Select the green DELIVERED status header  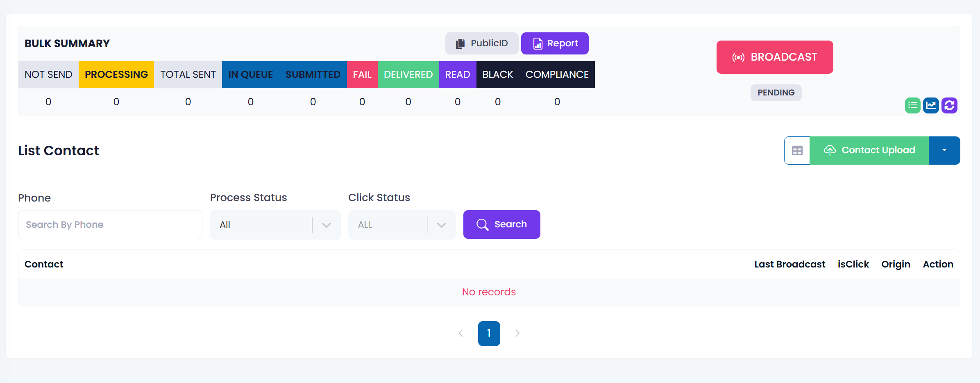coord(408,75)
